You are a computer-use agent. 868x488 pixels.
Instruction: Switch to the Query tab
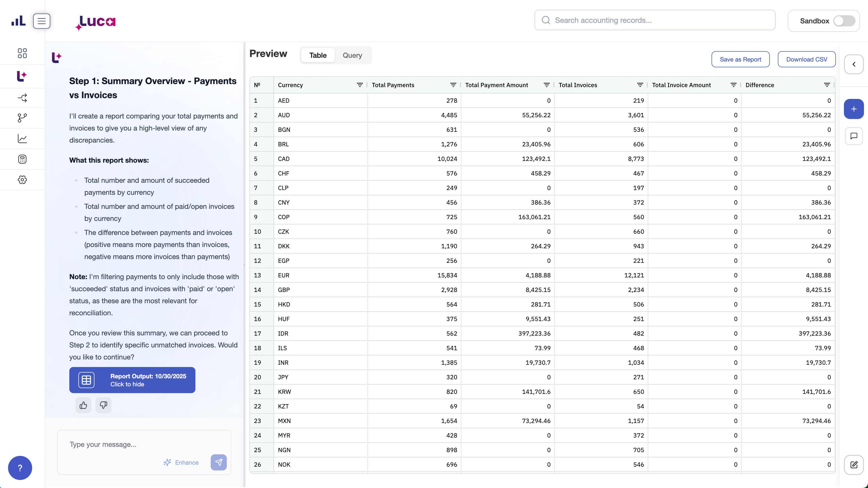tap(352, 55)
